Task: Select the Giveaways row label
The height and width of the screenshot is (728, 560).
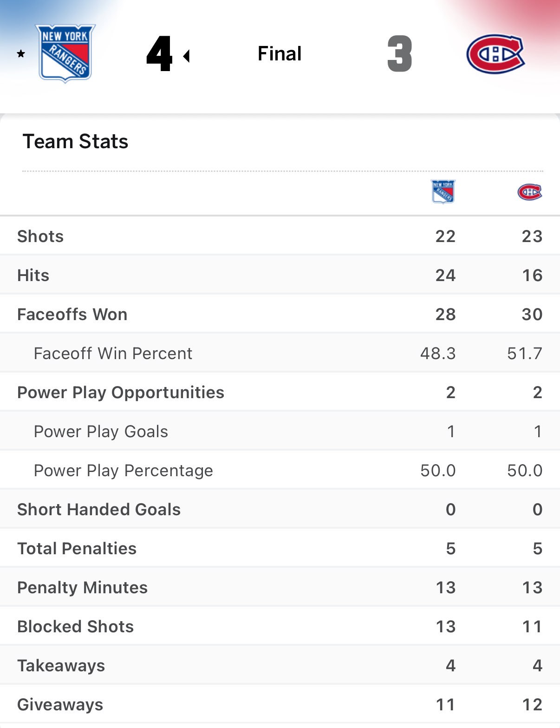Action: tap(60, 705)
